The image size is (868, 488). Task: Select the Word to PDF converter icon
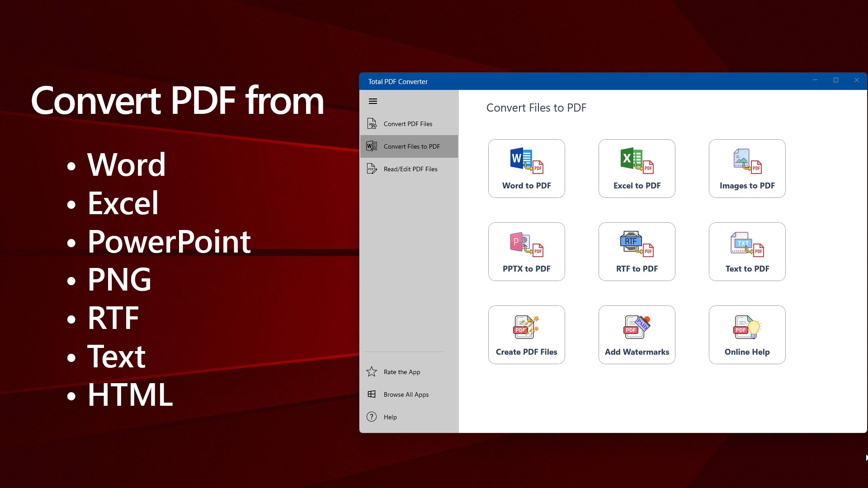click(526, 162)
